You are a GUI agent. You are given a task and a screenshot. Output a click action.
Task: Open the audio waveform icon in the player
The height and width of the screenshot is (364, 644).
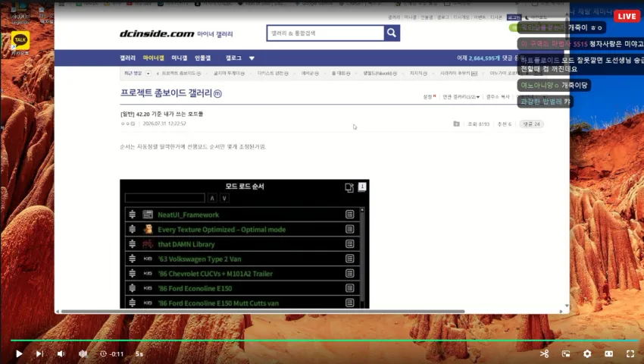[83, 353]
